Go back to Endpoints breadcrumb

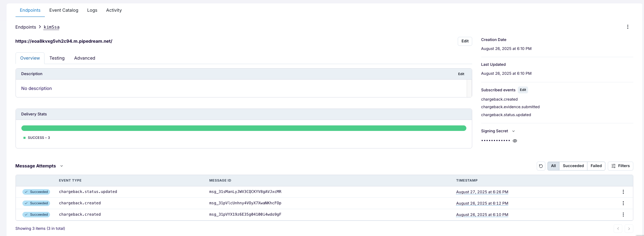(26, 27)
